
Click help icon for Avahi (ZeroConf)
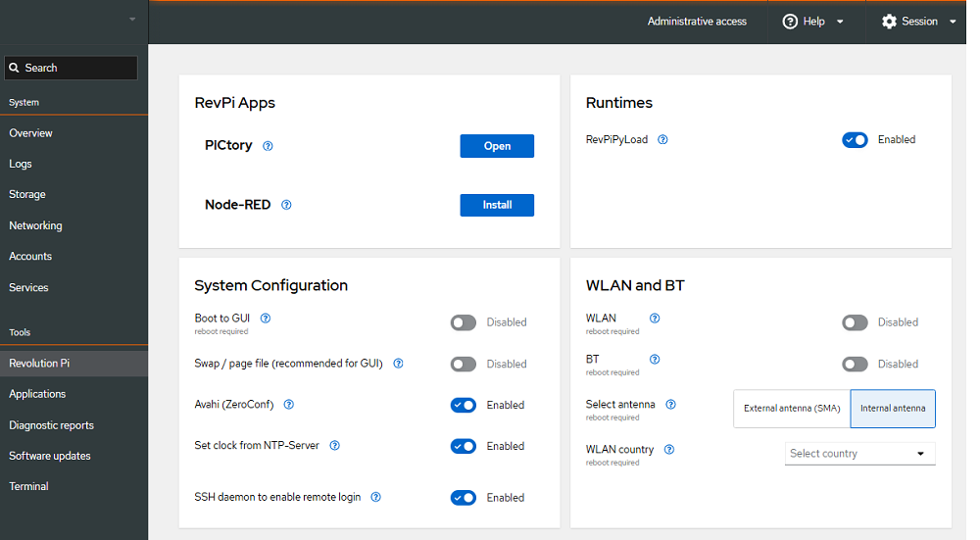(288, 405)
